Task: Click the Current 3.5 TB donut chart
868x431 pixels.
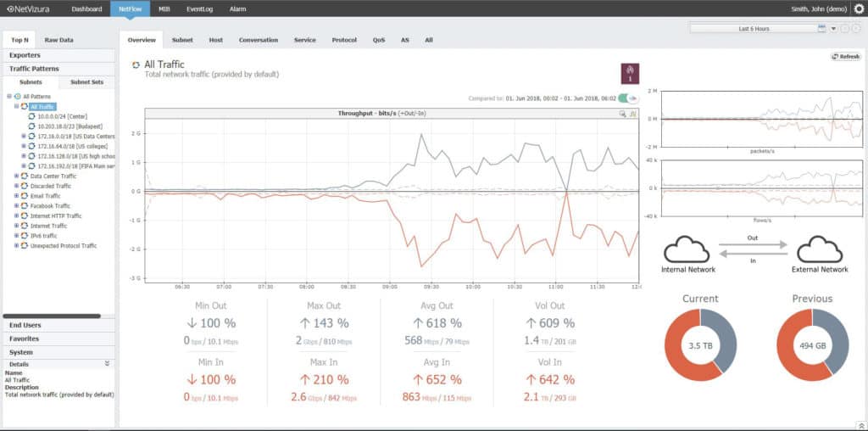Action: [700, 344]
